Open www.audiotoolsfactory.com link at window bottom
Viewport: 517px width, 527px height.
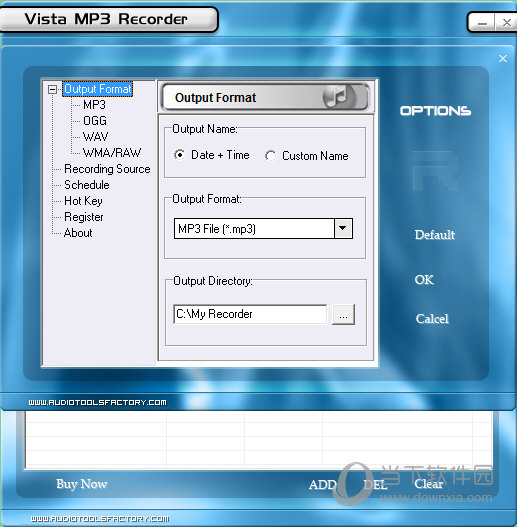coord(100,519)
